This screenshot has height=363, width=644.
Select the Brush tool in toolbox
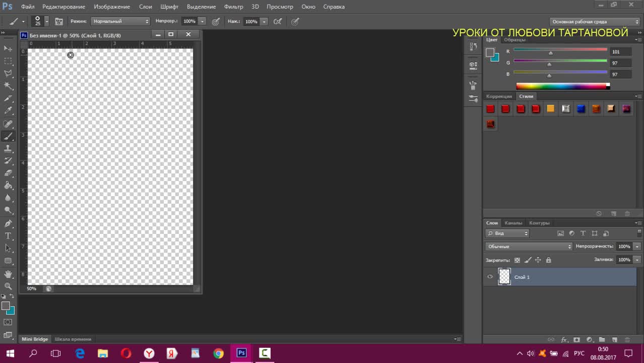click(8, 136)
